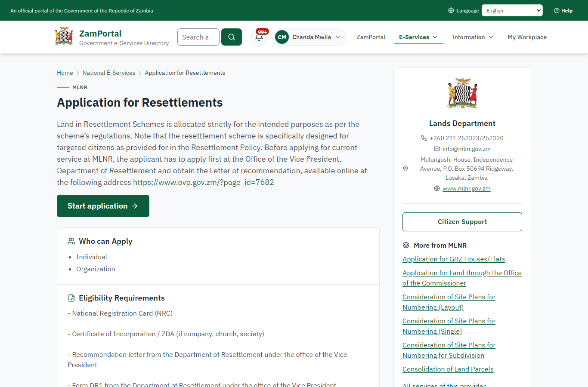Open the ZamPortal nav item
588x387 pixels.
[x=371, y=37]
